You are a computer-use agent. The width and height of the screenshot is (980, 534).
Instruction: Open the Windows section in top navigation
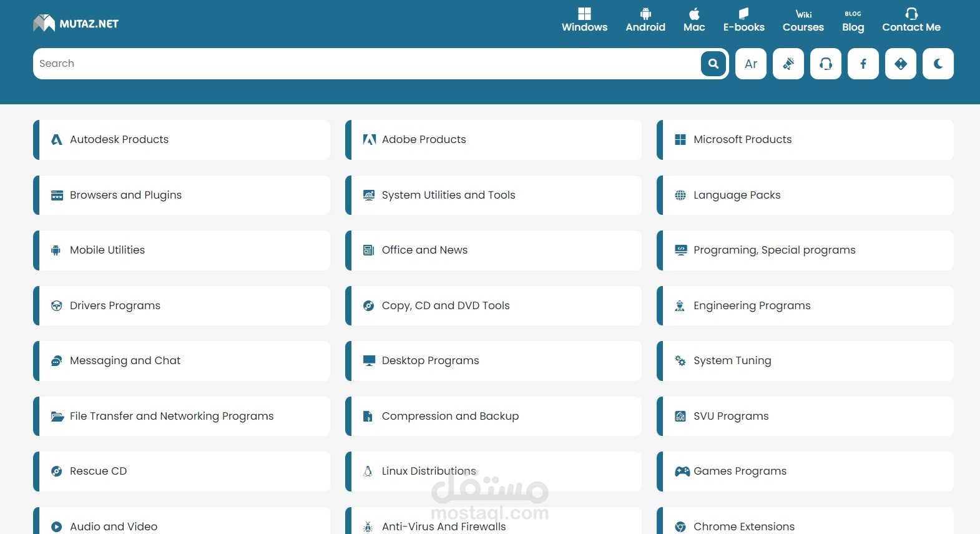[x=584, y=20]
